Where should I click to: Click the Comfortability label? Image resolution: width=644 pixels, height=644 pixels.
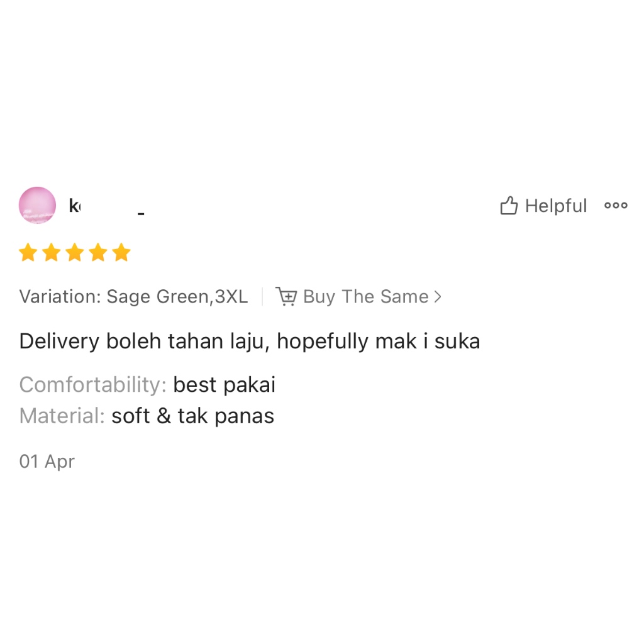93,385
